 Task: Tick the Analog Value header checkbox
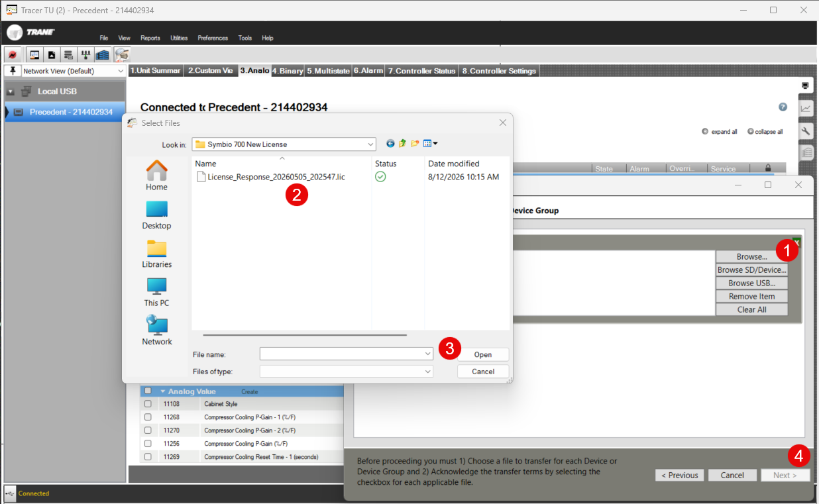pyautogui.click(x=148, y=391)
